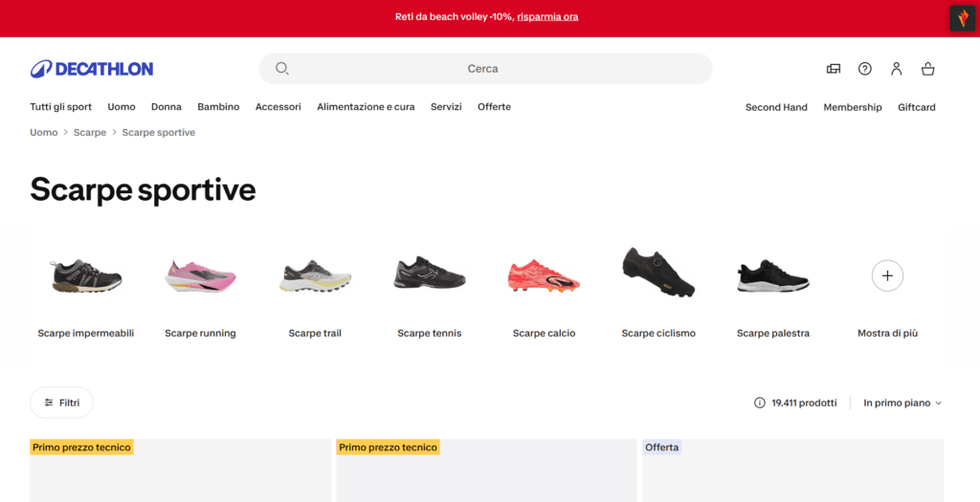Open the In primo piano sort dropdown

(x=902, y=403)
